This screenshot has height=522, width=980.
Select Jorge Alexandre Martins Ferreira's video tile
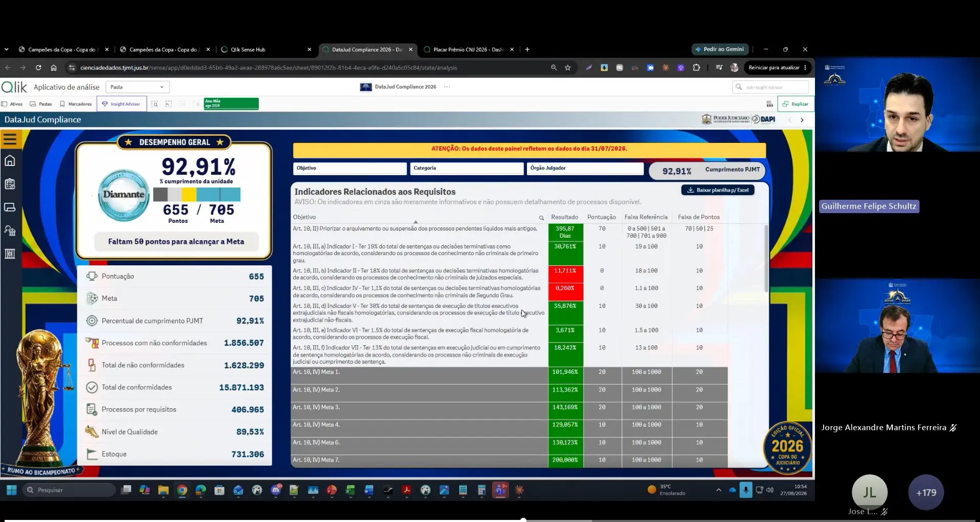(x=897, y=326)
